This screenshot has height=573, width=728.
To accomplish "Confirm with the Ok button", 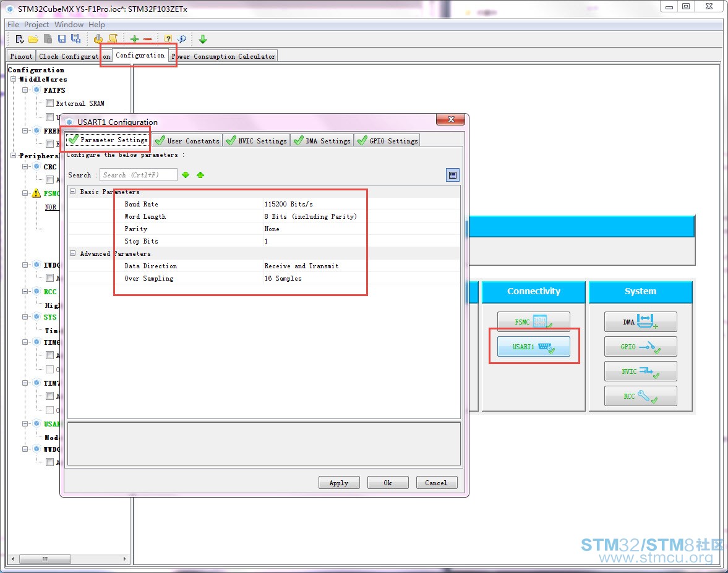I will [x=388, y=483].
